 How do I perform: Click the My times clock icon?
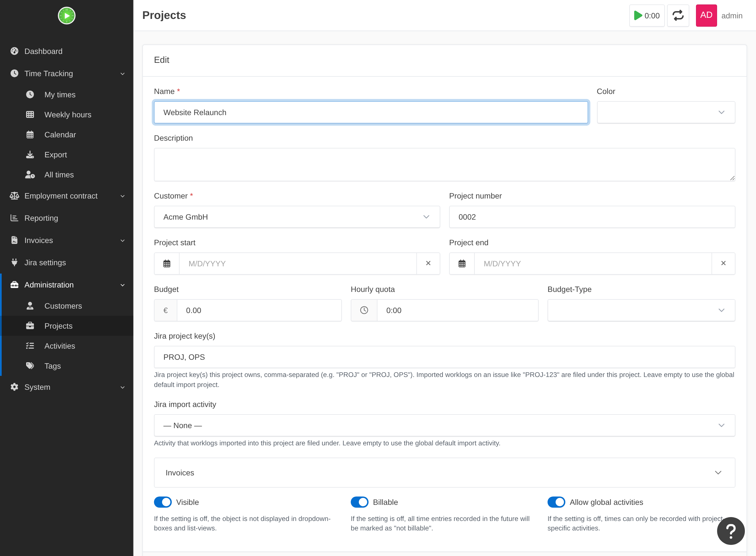click(x=30, y=95)
